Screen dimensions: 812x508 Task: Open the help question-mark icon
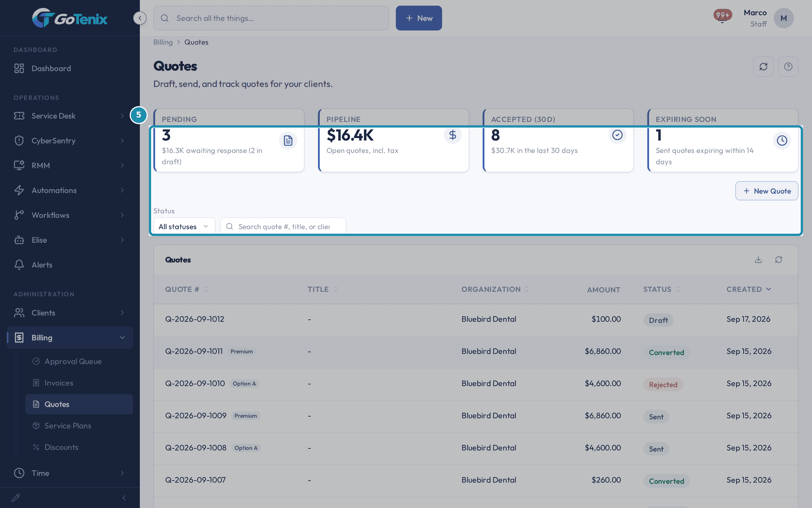coord(788,67)
